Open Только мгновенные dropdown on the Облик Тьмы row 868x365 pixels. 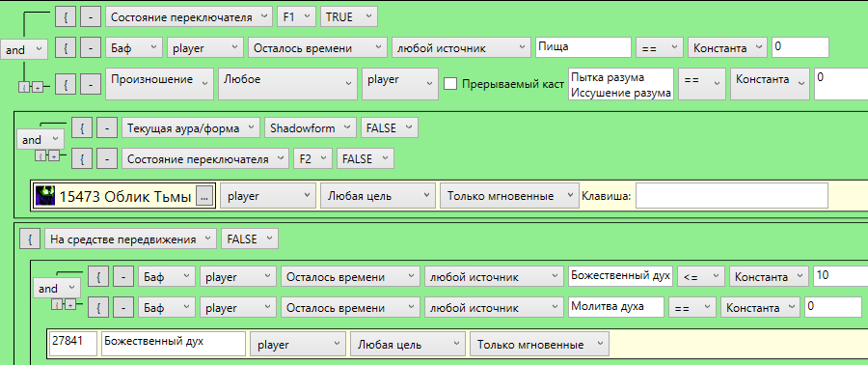click(x=510, y=196)
